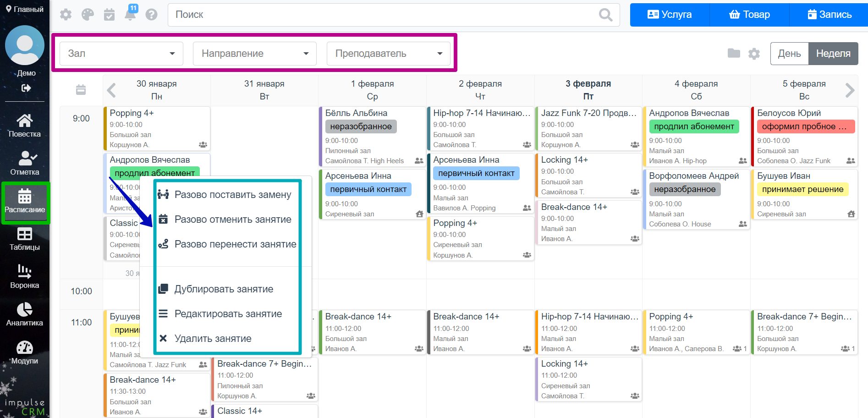The width and height of the screenshot is (868, 418).
Task: Expand the Направление dropdown filter
Action: [x=255, y=54]
